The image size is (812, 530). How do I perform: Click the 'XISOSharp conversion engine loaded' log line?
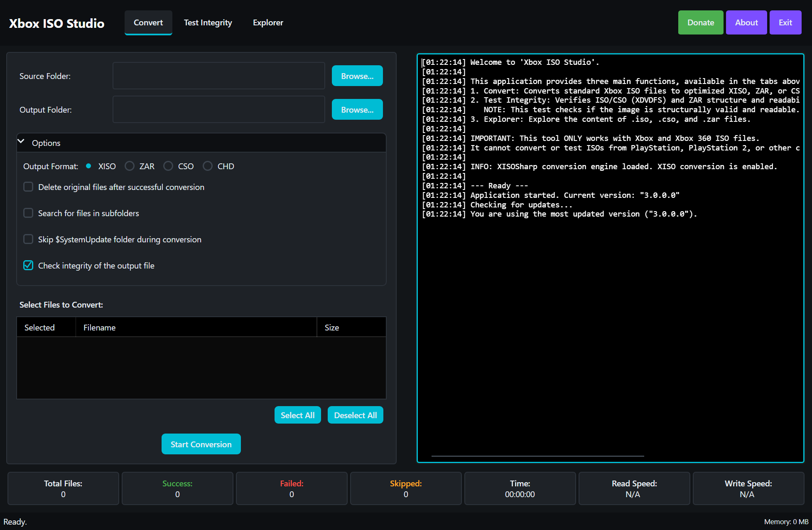599,167
